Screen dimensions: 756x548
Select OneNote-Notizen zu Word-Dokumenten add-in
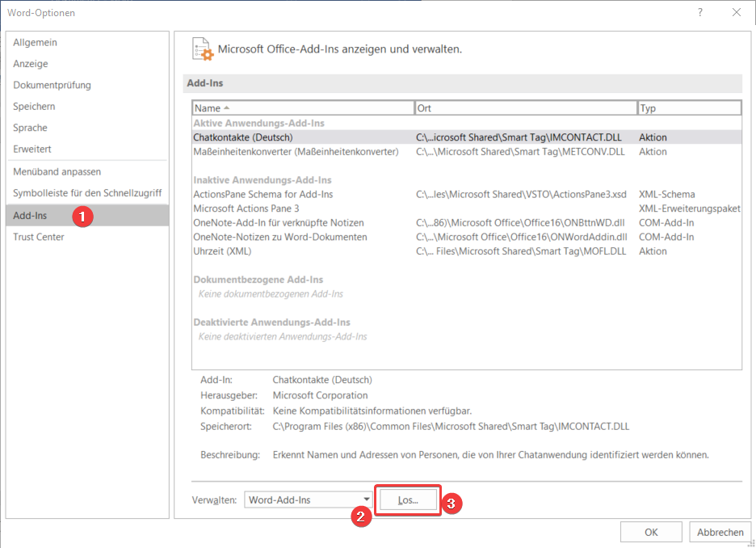click(x=280, y=237)
